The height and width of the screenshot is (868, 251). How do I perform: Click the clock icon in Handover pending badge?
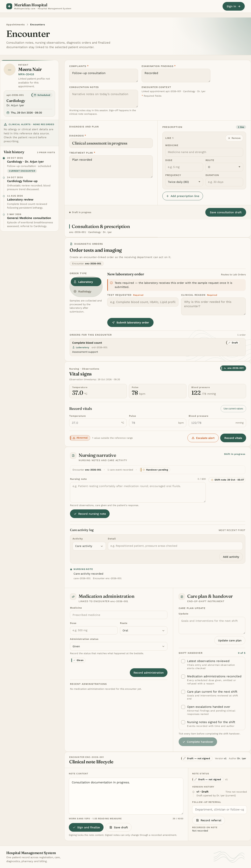[144, 470]
